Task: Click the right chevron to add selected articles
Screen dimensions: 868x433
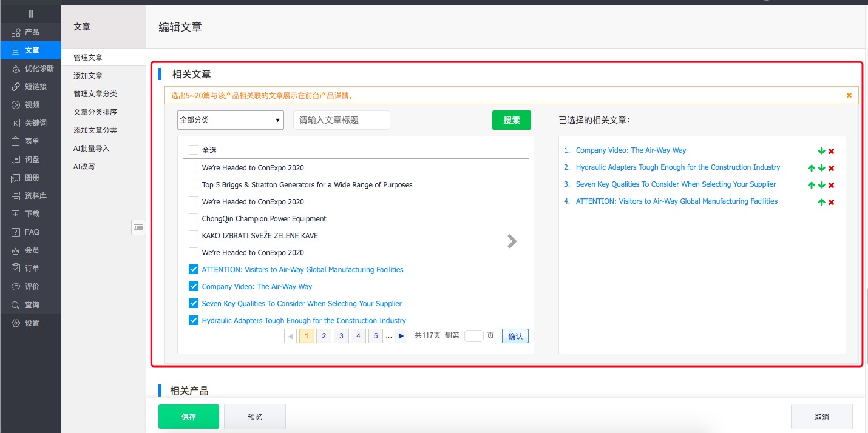Action: (512, 241)
